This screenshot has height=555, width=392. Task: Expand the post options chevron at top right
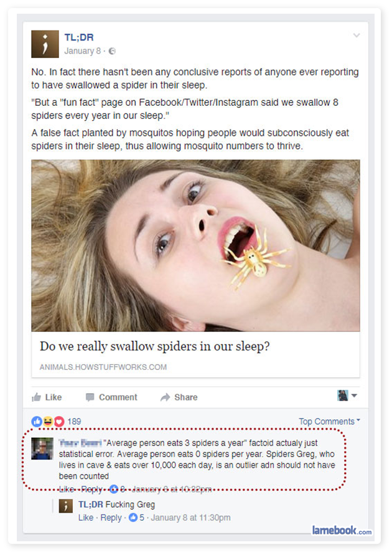(357, 35)
